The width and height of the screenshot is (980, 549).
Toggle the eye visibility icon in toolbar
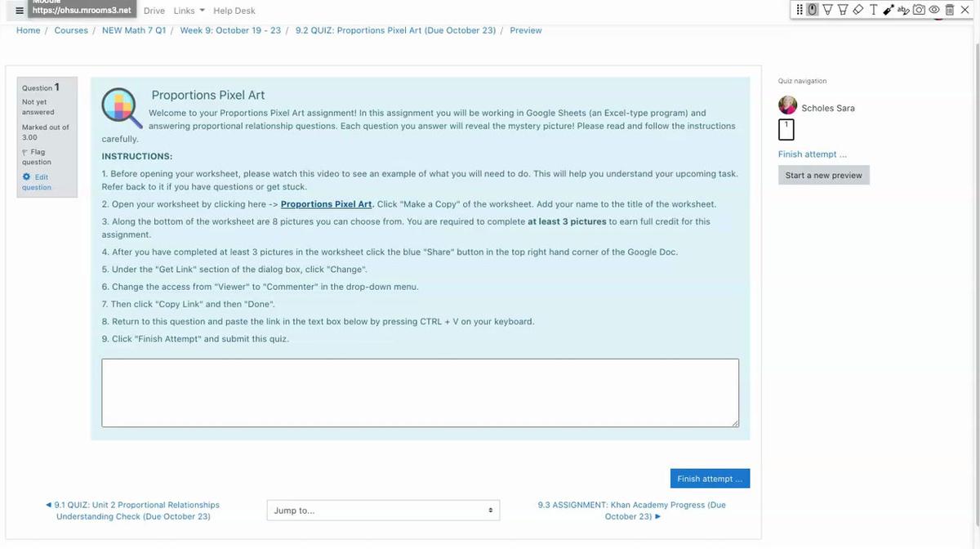tap(934, 10)
